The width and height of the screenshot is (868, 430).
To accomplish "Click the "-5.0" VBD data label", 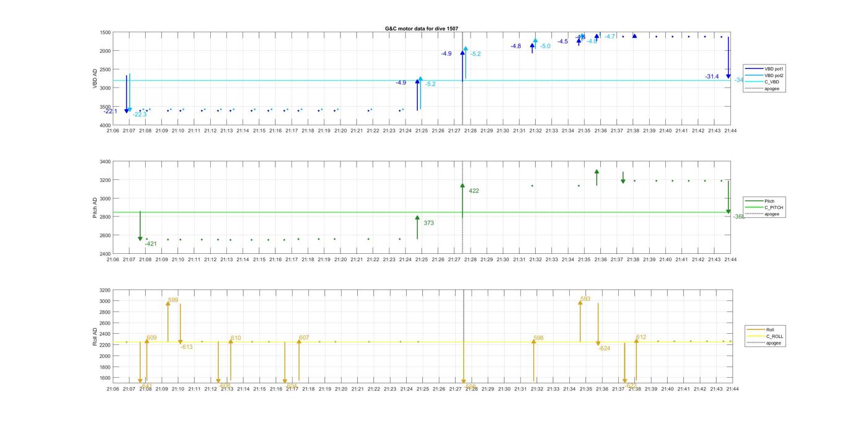I will coord(545,46).
